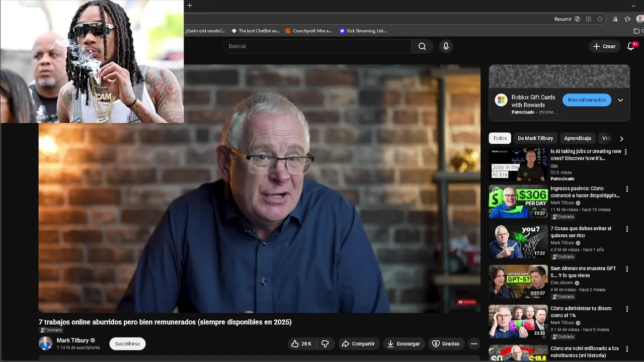The height and width of the screenshot is (362, 644).
Task: Open Cleo Abram channel name
Action: pyautogui.click(x=562, y=283)
